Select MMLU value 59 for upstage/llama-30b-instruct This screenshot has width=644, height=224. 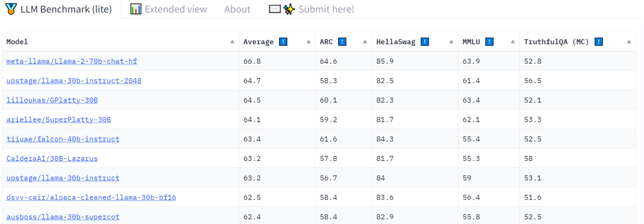tap(467, 178)
